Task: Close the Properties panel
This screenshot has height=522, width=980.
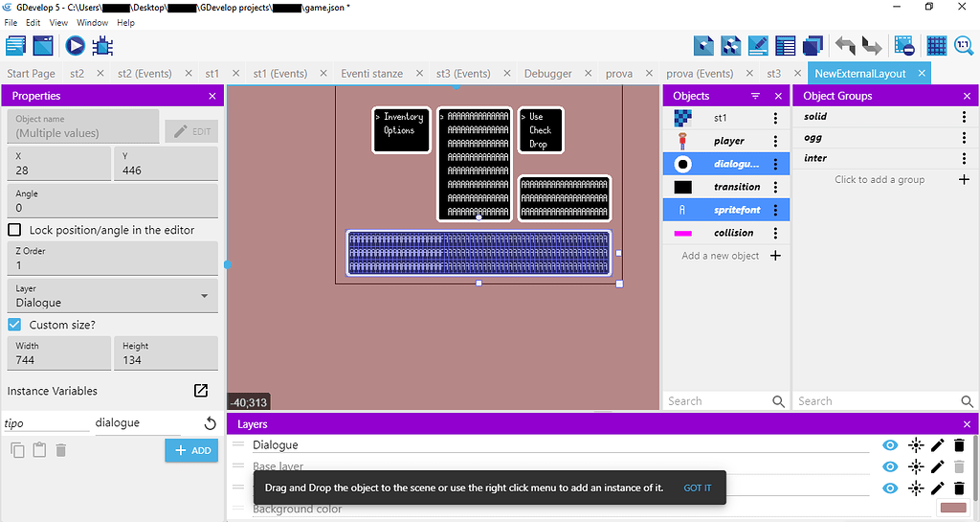Action: tap(212, 97)
